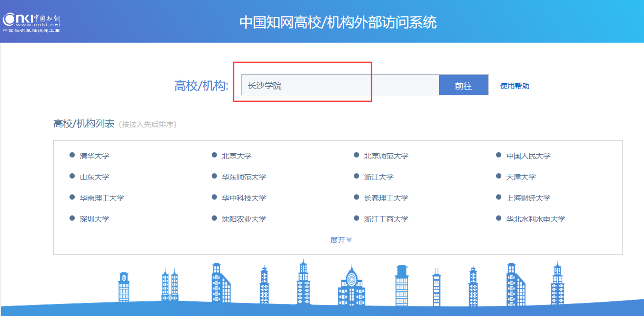Screen dimensions: 644x316
Task: Open 华东师范大学 entry
Action: coord(244,177)
